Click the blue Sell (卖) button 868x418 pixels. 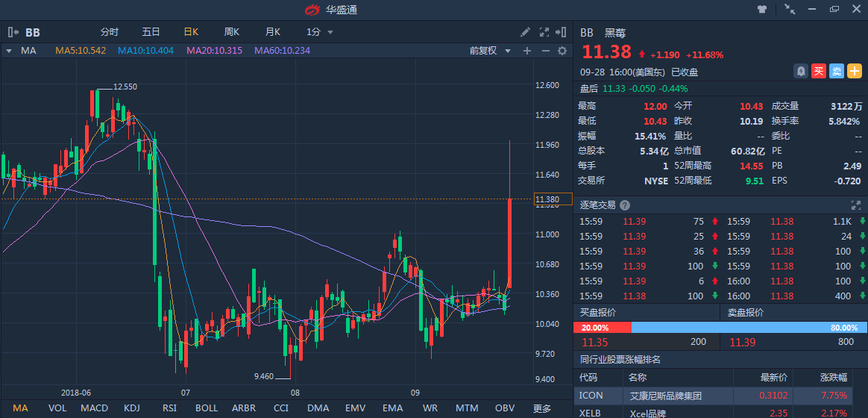tap(837, 71)
